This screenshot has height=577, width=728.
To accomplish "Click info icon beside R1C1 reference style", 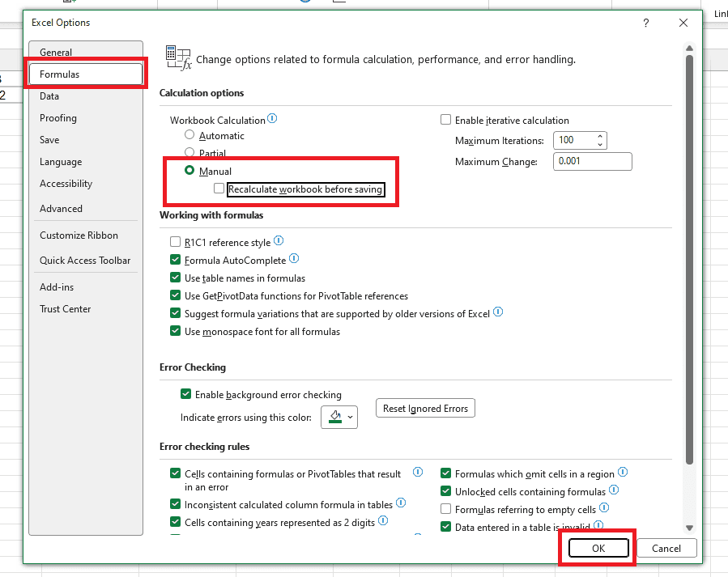I will pyautogui.click(x=279, y=240).
